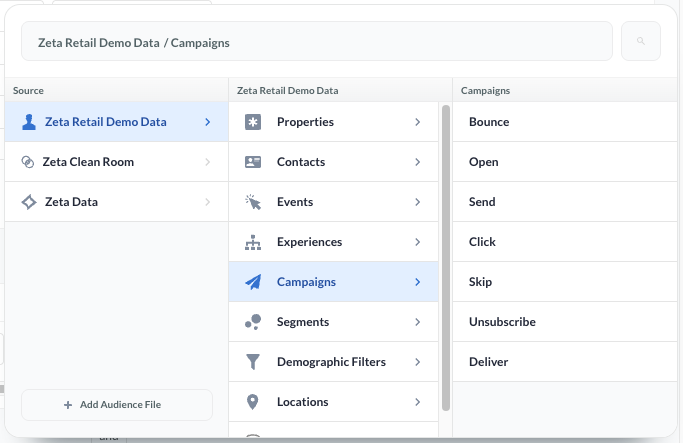Open the Locations category

333,402
